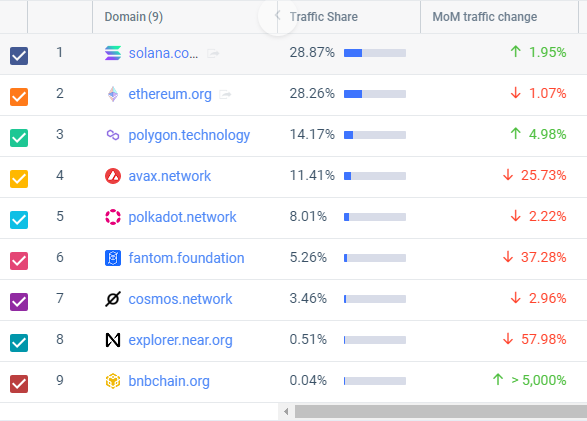
Task: Uncheck the polkadot.network row checkbox
Action: (19, 220)
